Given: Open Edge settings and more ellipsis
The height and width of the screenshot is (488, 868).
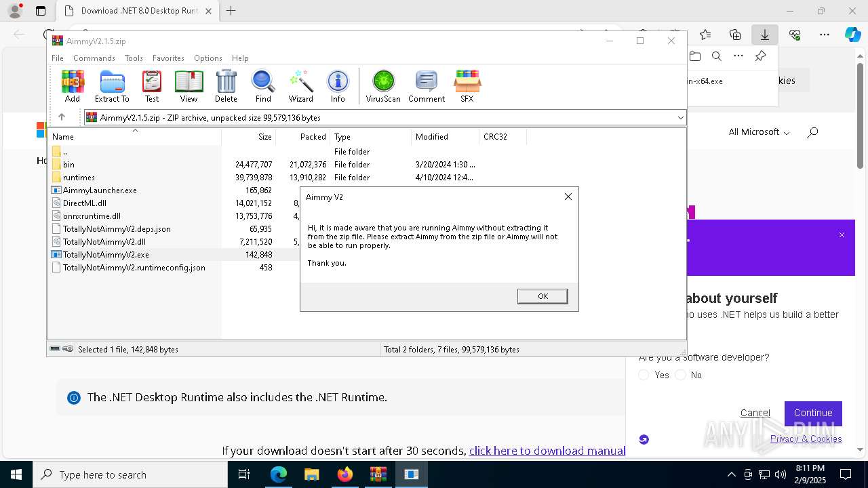Looking at the screenshot, I should coord(825,35).
